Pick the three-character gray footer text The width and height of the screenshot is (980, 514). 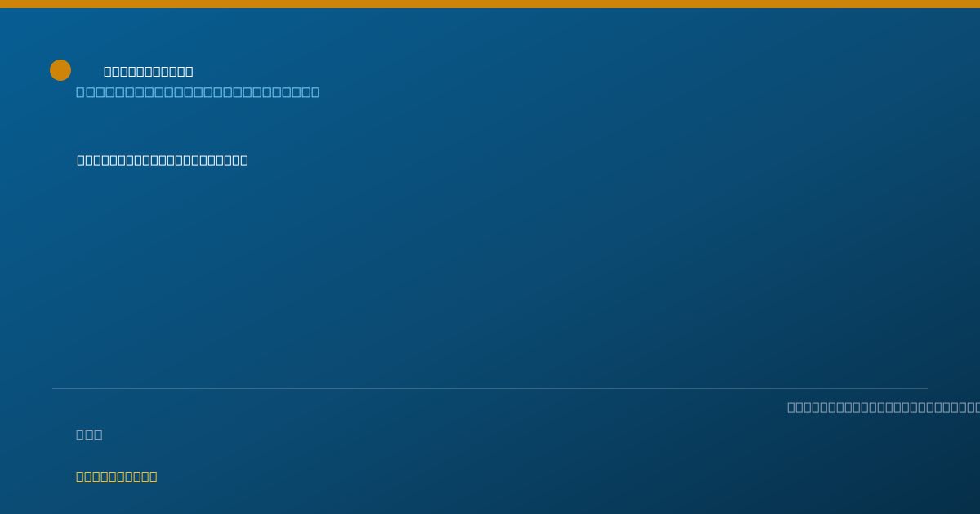click(x=89, y=434)
